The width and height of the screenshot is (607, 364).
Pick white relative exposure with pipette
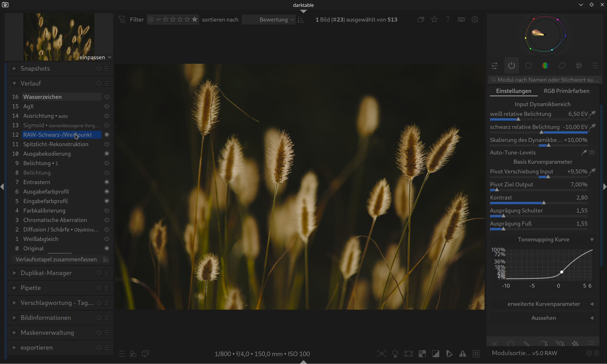coord(593,114)
